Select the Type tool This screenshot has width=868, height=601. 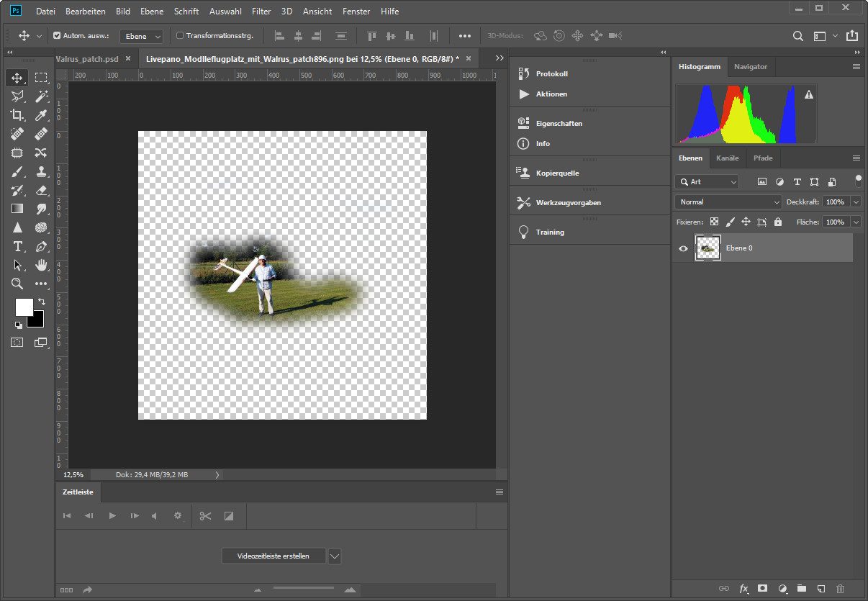[x=17, y=246]
